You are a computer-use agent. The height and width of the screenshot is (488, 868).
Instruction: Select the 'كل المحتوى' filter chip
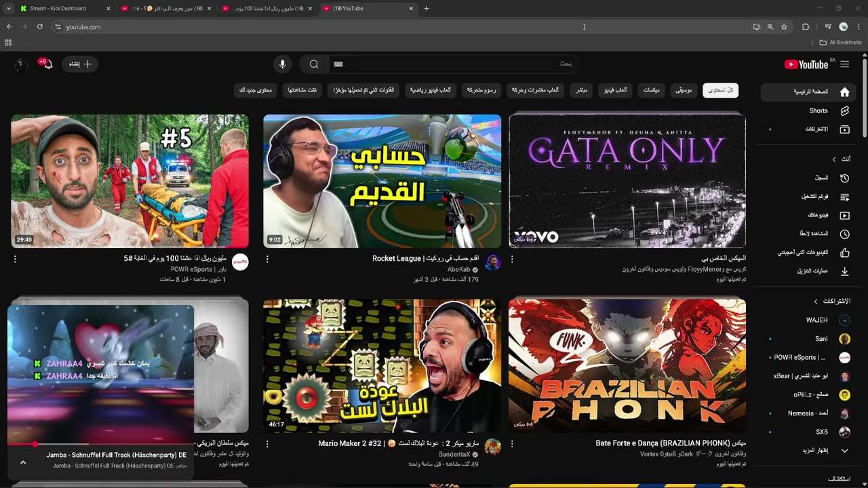coord(721,90)
